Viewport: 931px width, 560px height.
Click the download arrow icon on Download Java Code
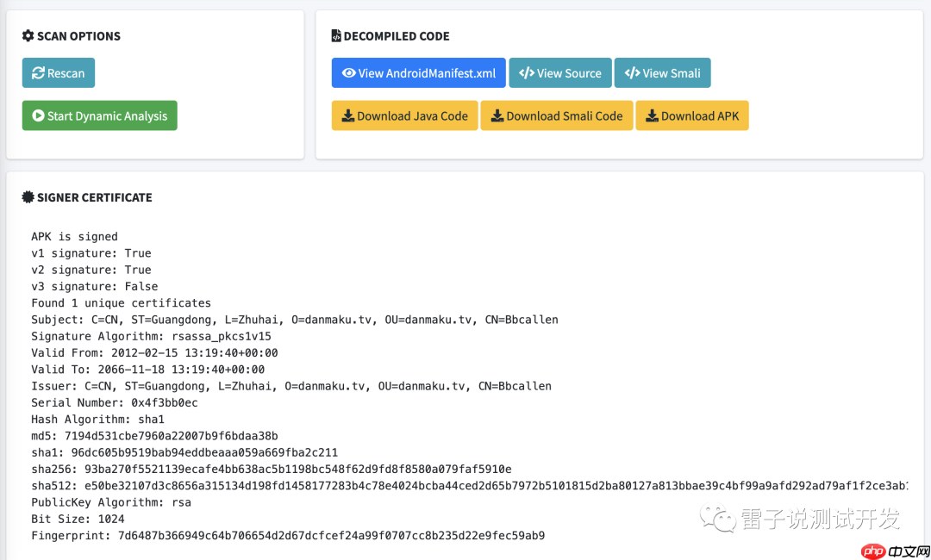[348, 115]
